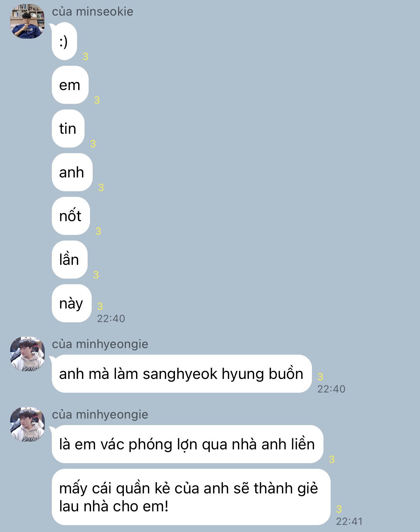
Task: Click sender name "của minseokie"
Action: [x=92, y=12]
